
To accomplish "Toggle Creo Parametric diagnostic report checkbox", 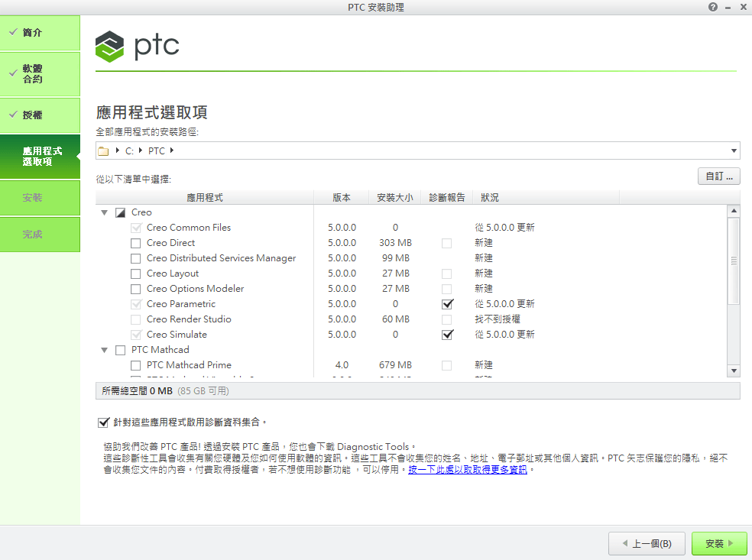I will click(447, 304).
